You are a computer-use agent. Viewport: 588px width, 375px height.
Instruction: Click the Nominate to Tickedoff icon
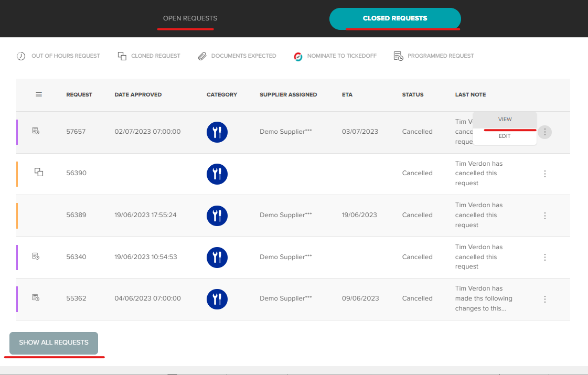tap(298, 57)
